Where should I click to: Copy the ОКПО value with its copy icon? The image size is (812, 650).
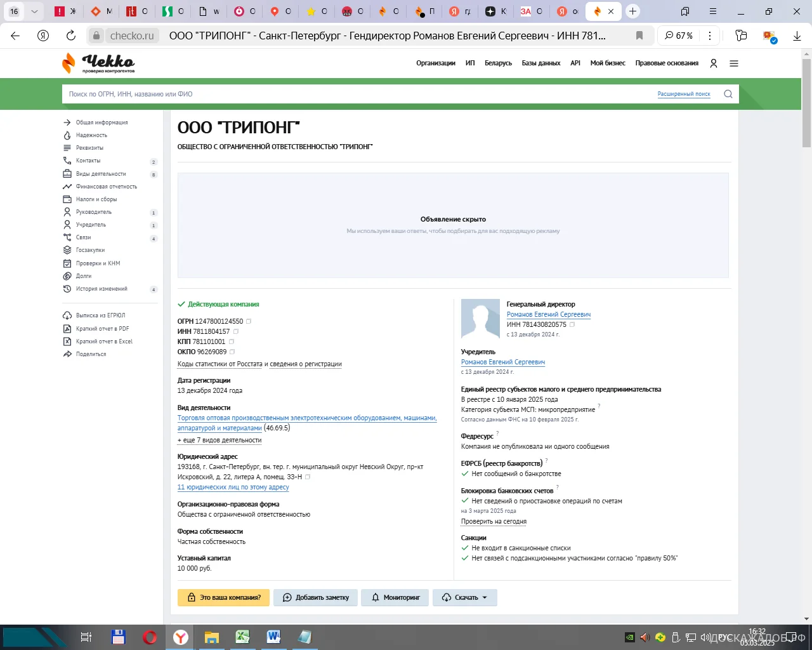(x=232, y=352)
